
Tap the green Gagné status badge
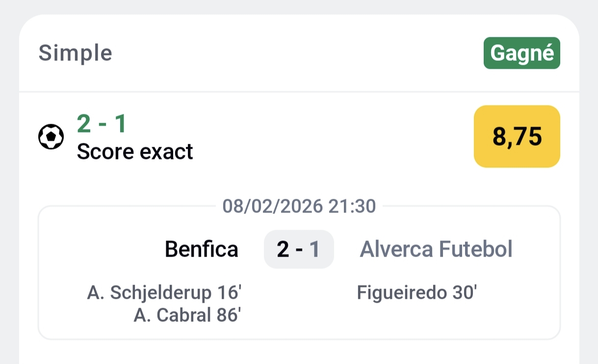click(x=521, y=53)
